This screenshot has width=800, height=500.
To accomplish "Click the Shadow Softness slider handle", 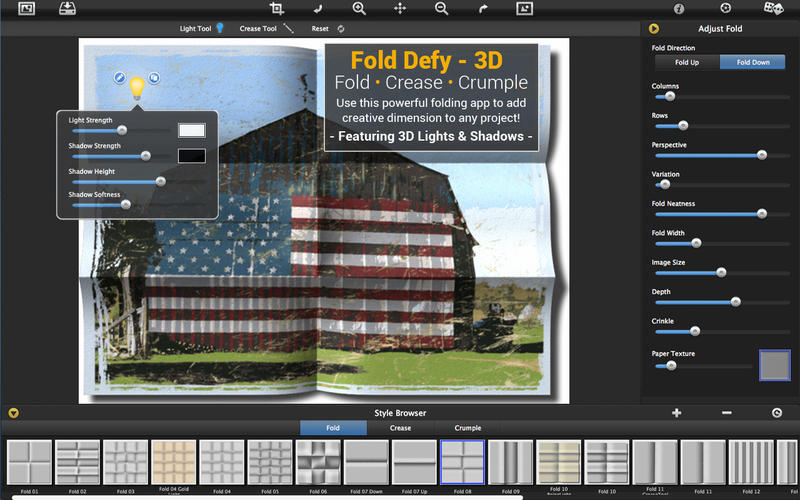I will tap(126, 205).
